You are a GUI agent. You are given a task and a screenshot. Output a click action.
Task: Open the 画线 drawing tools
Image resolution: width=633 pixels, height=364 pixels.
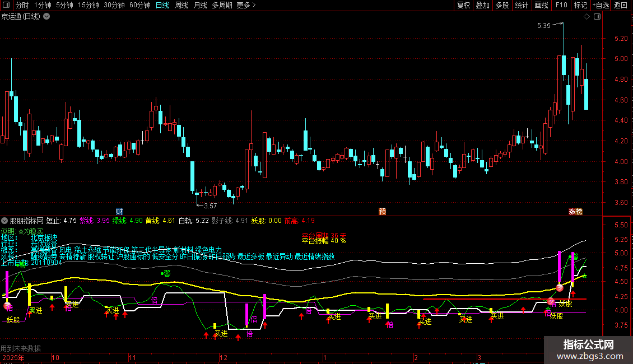coord(541,6)
